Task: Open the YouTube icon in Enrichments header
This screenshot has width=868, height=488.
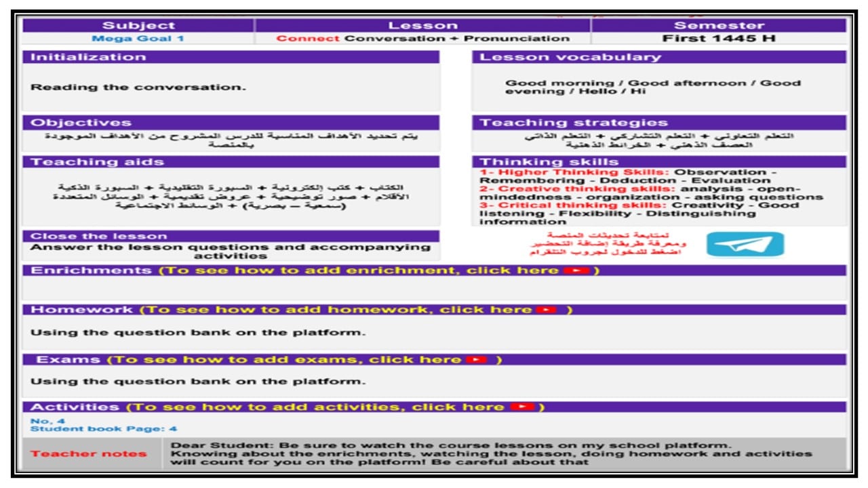Action: pos(576,270)
